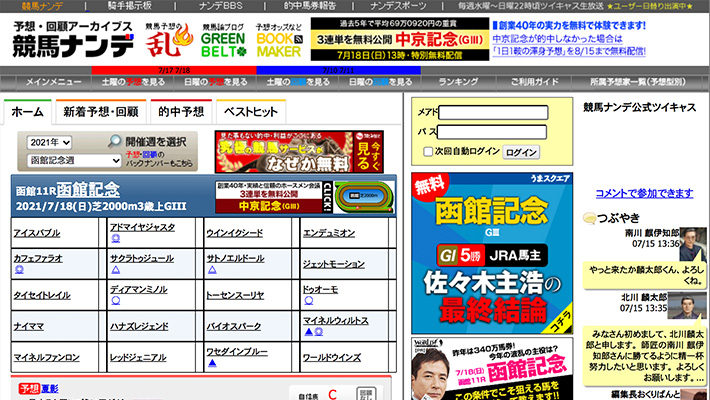This screenshot has height=400, width=710.
Task: Click the 北川 麟太郎 avatar image
Action: [687, 305]
